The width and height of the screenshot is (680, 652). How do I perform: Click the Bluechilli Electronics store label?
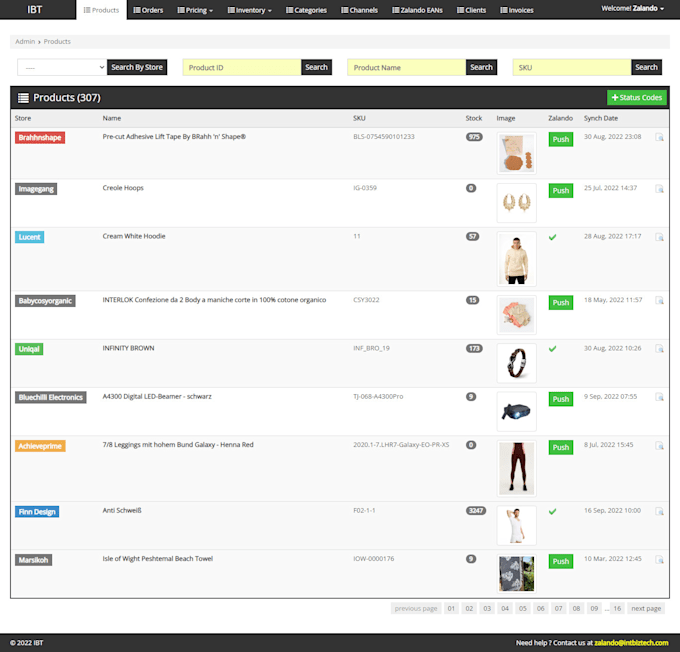click(x=51, y=397)
